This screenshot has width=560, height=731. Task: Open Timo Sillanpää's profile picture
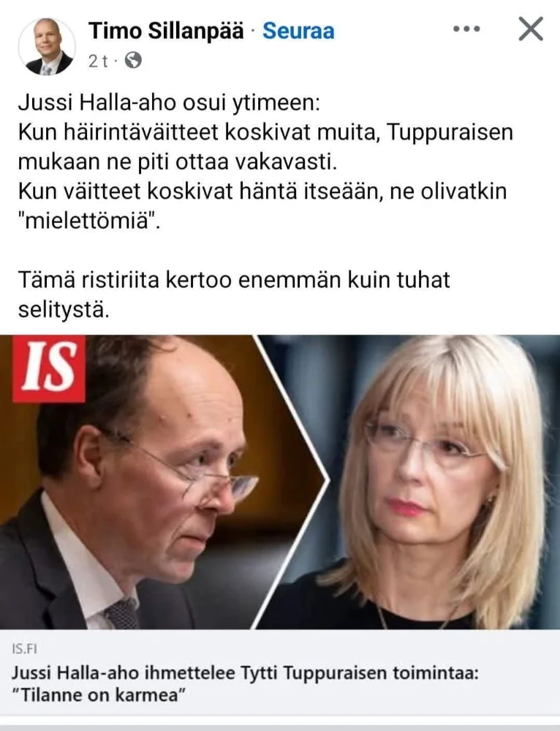(47, 46)
